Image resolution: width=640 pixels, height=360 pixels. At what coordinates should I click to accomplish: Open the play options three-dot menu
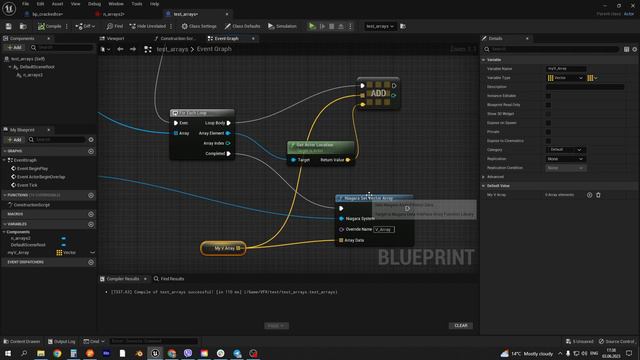(x=350, y=26)
